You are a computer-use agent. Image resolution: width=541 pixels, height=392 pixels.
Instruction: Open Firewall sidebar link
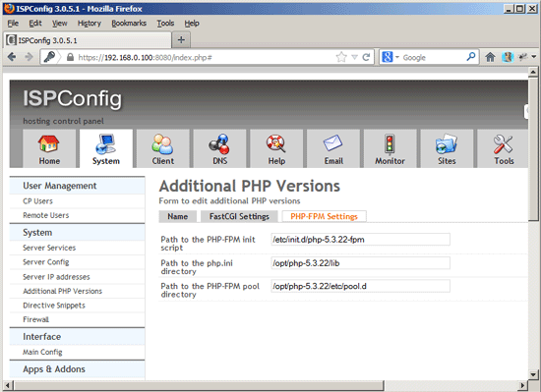pos(35,319)
